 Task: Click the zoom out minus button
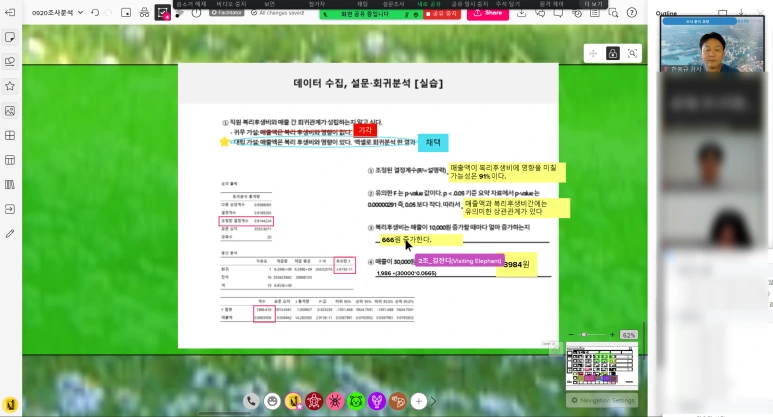(x=571, y=335)
